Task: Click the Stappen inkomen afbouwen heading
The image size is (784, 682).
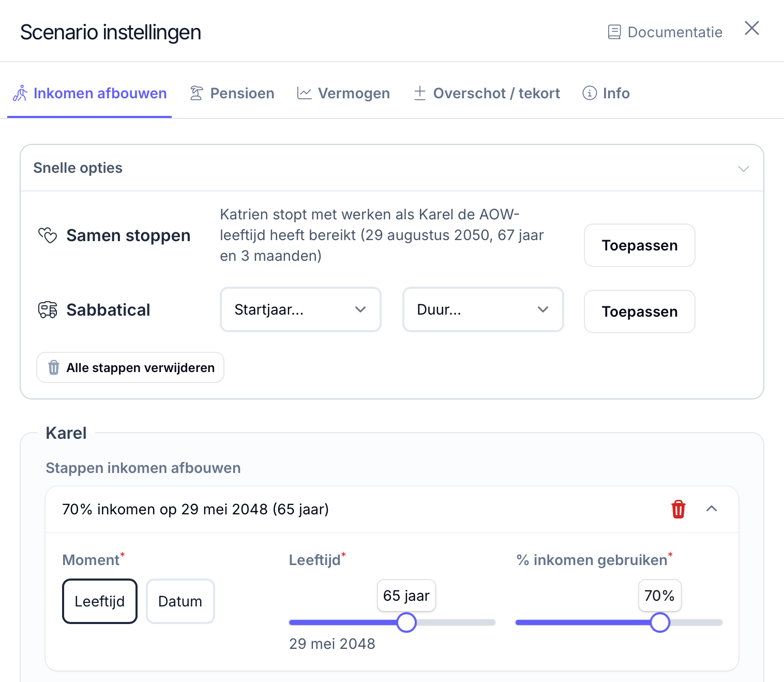Action: tap(143, 468)
